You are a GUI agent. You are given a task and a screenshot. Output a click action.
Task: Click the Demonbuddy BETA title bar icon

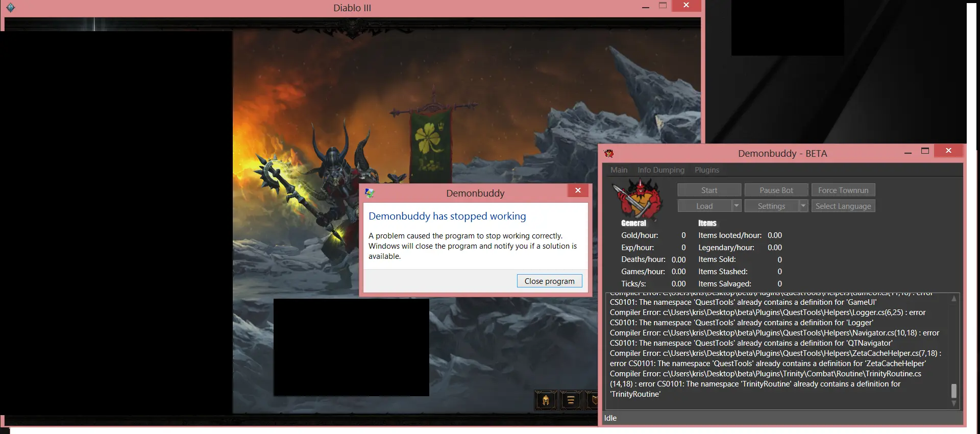tap(609, 153)
